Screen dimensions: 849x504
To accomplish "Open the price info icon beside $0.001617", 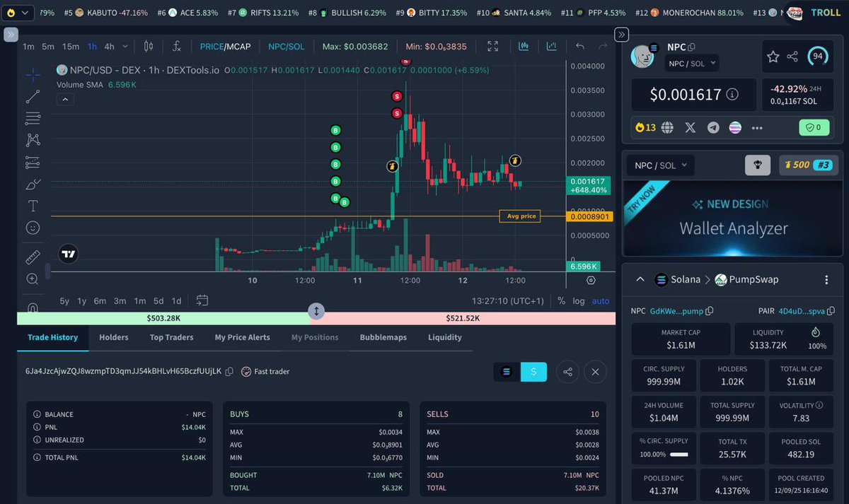I will [x=732, y=94].
